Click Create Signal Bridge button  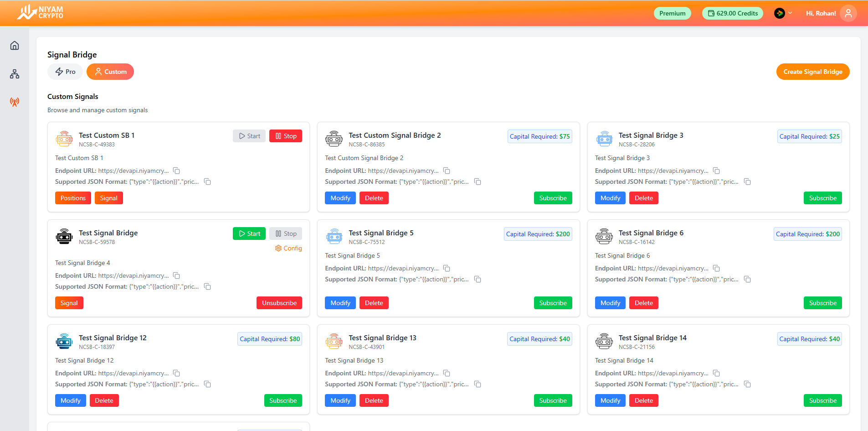coord(812,72)
